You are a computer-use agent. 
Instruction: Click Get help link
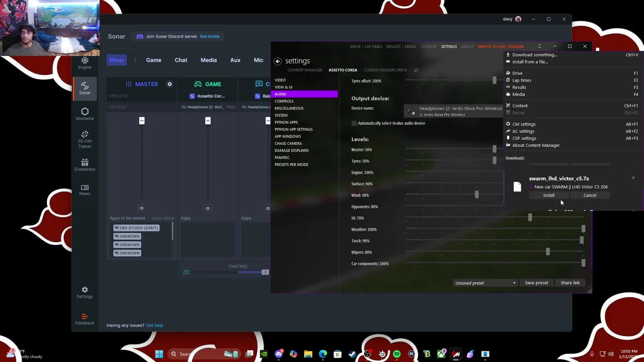(154, 325)
